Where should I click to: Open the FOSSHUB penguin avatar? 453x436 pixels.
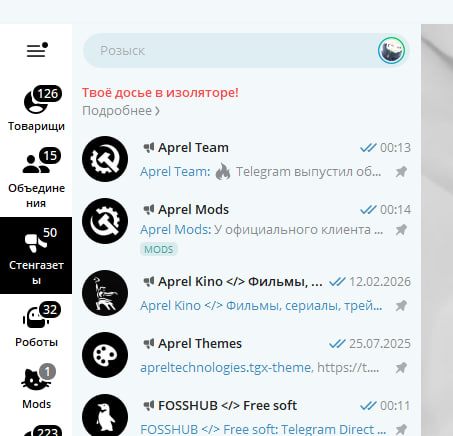105,415
